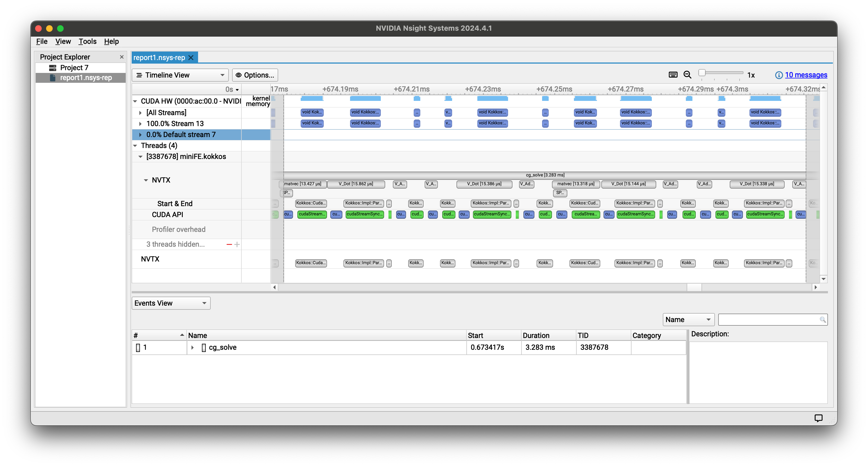Select the V_Dot [15.862 µs] range
Viewport: 868px width, 466px height.
(x=356, y=184)
